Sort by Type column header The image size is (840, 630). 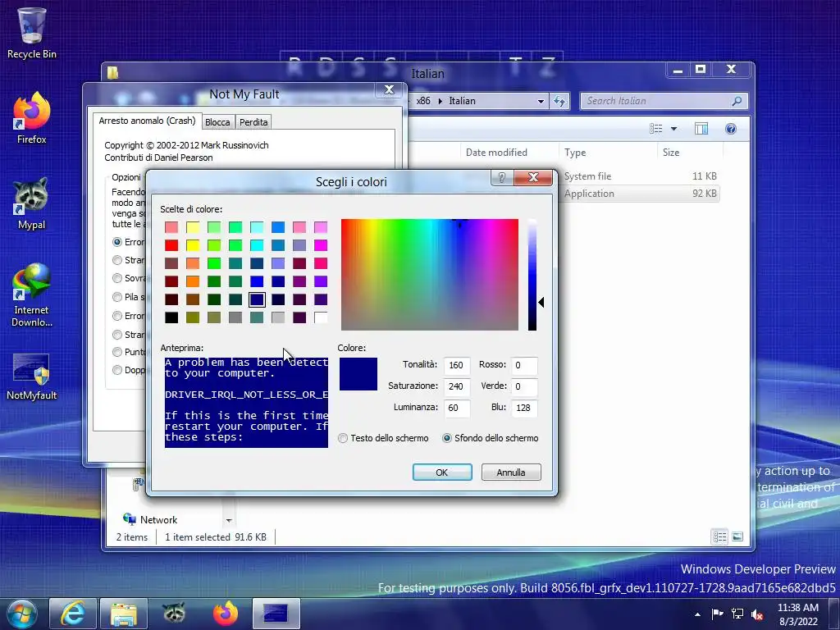[x=575, y=152]
